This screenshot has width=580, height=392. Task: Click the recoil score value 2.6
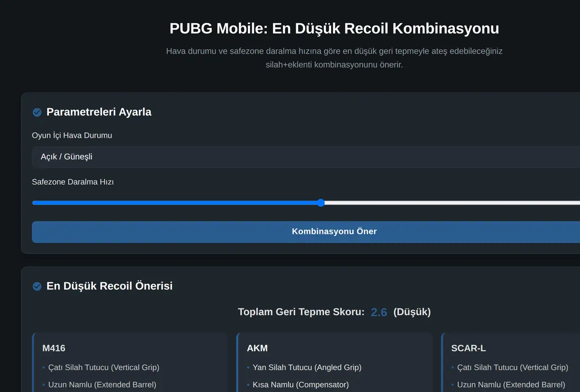click(379, 312)
